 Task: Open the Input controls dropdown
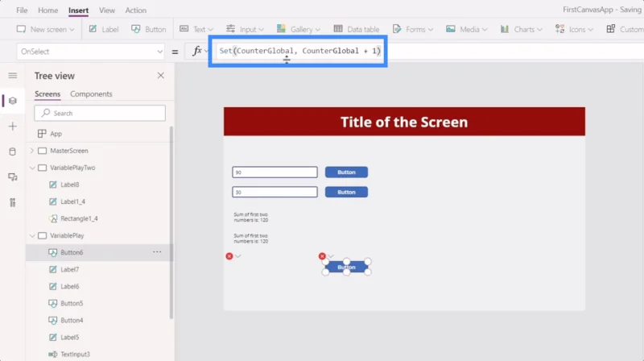click(245, 29)
